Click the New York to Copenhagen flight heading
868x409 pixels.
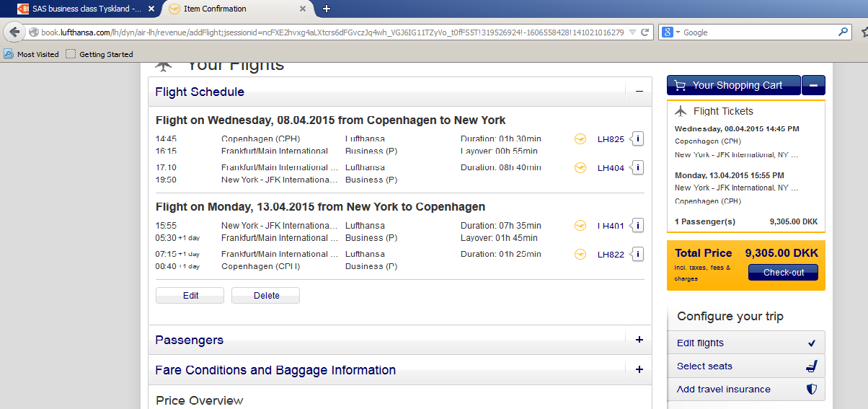tap(321, 207)
